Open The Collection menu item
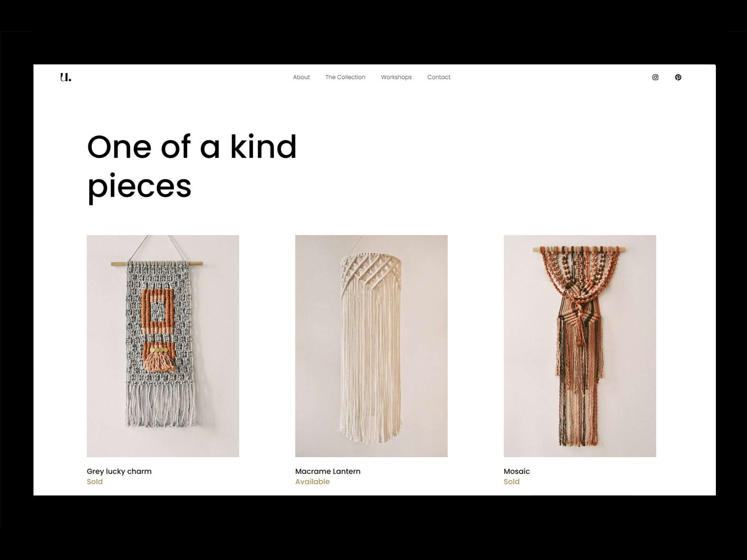 click(345, 77)
